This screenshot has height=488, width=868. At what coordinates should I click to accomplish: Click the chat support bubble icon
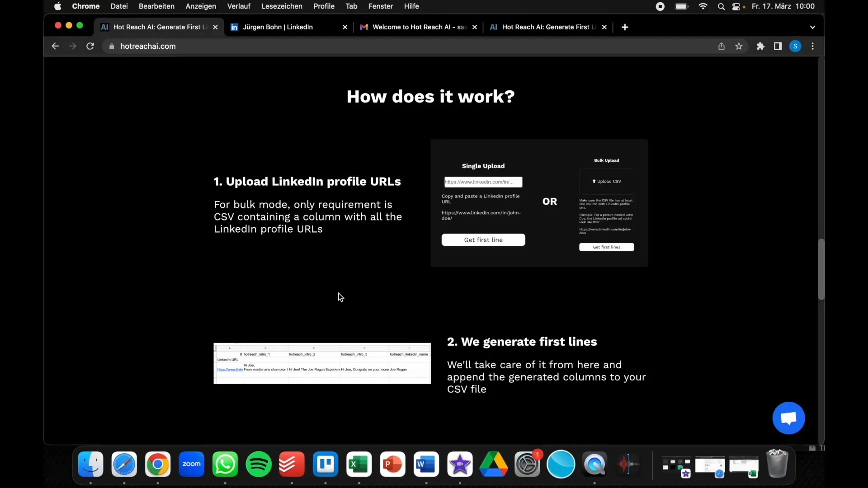(x=789, y=418)
